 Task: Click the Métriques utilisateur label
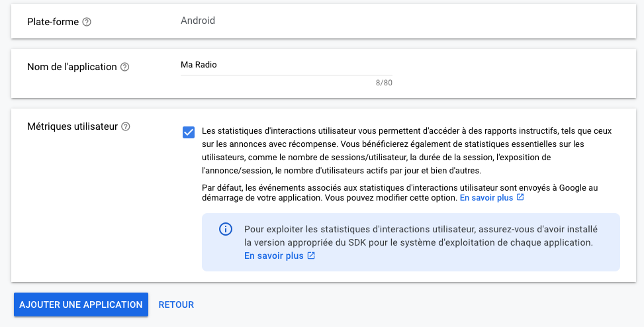click(72, 126)
